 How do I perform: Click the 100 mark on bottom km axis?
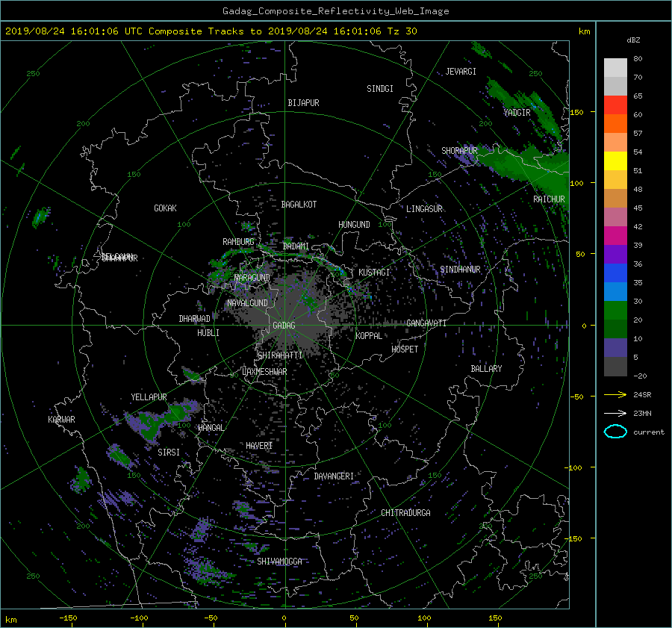tap(424, 618)
